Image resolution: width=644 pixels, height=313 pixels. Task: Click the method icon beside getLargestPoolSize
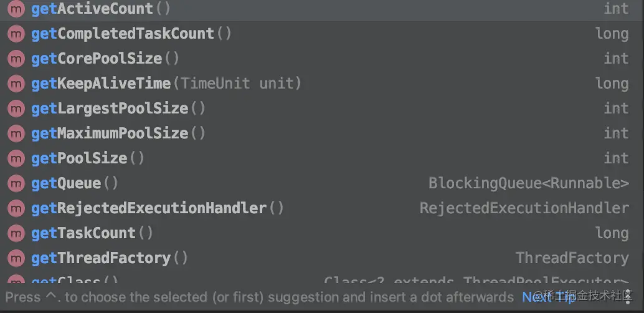16,109
